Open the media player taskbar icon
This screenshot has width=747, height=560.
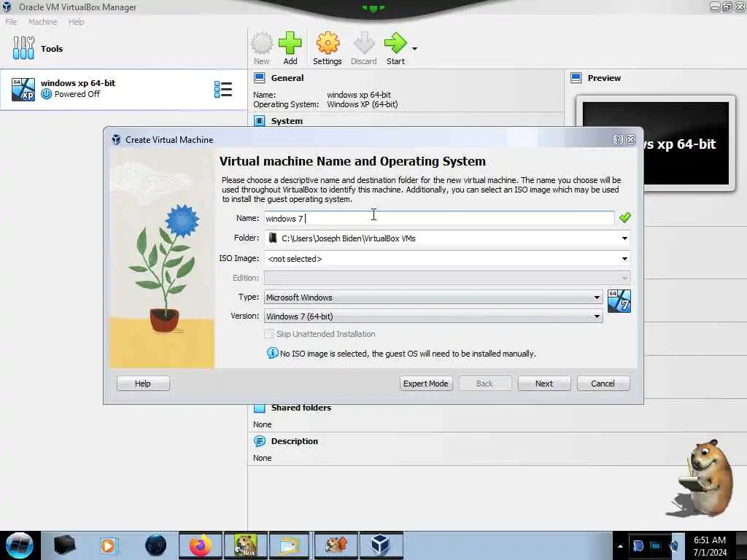tap(109, 545)
